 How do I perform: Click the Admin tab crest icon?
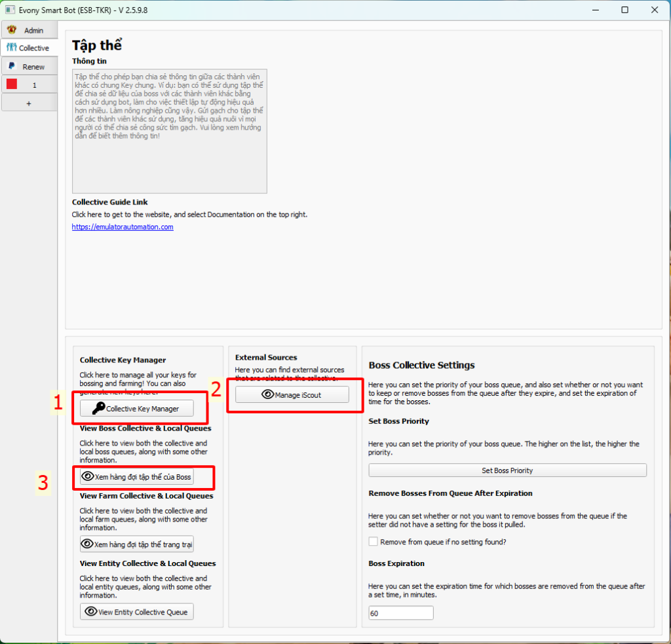pyautogui.click(x=12, y=30)
